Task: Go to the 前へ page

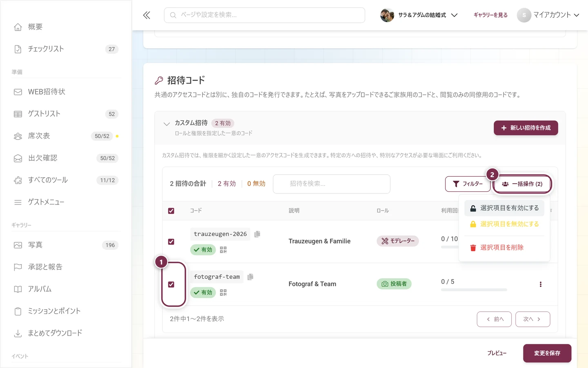Action: point(494,319)
